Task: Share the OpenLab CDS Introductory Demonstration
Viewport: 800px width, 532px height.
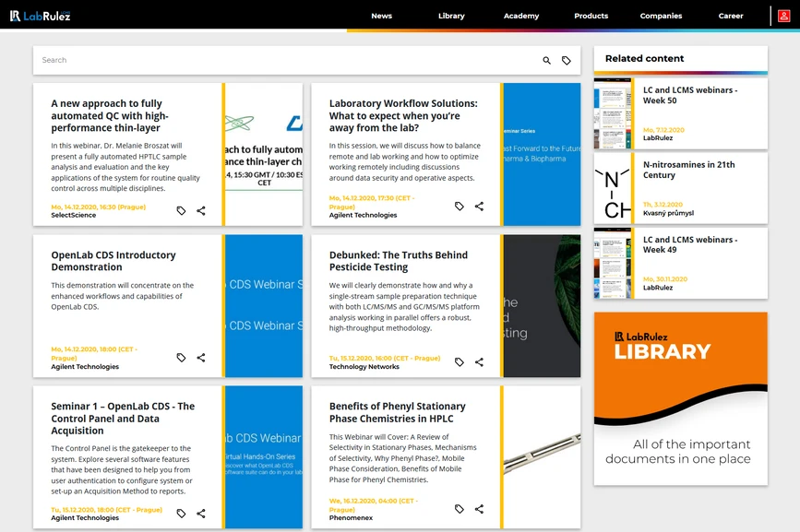Action: pos(201,358)
